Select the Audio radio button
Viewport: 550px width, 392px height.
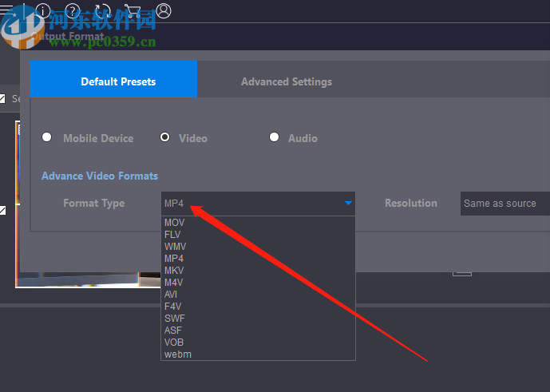point(274,138)
